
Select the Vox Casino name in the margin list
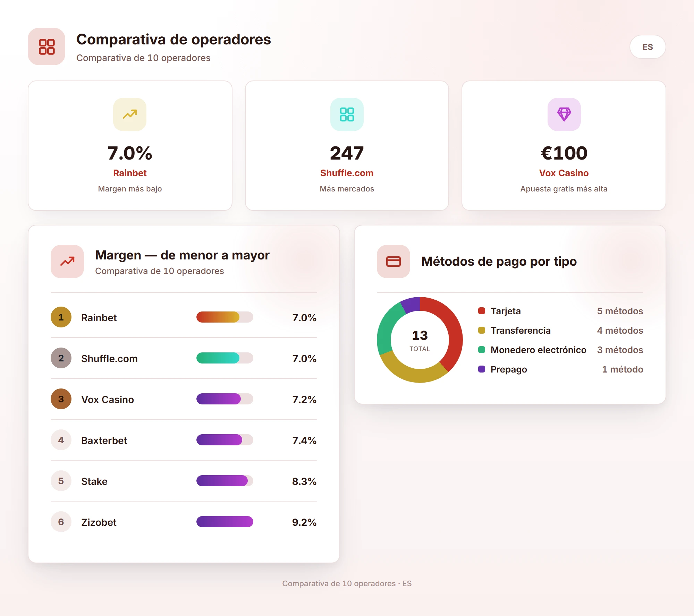pyautogui.click(x=108, y=400)
